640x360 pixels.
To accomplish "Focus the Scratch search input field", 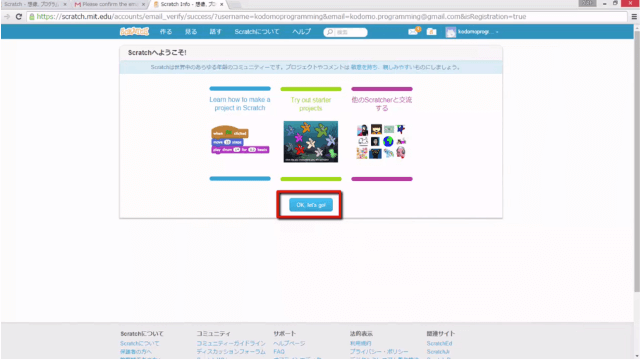I will [350, 32].
